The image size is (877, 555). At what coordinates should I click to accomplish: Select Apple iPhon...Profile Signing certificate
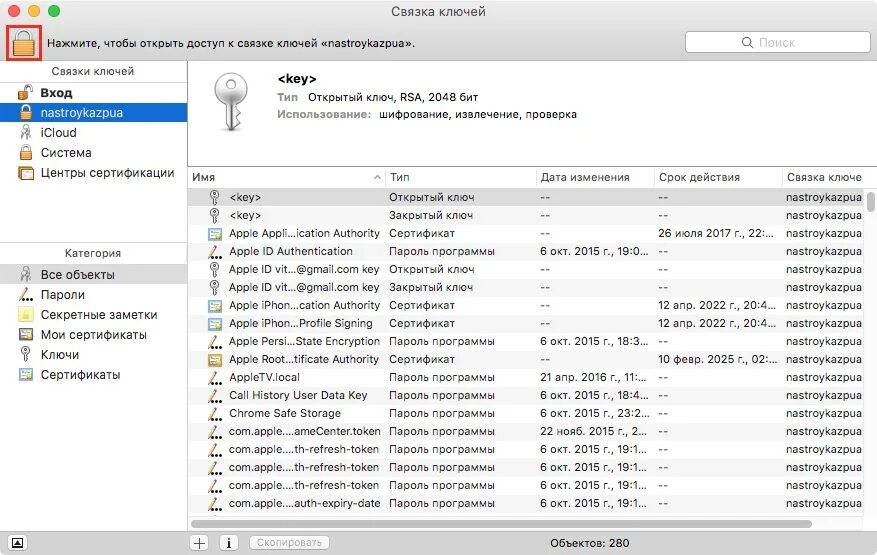tap(527, 323)
